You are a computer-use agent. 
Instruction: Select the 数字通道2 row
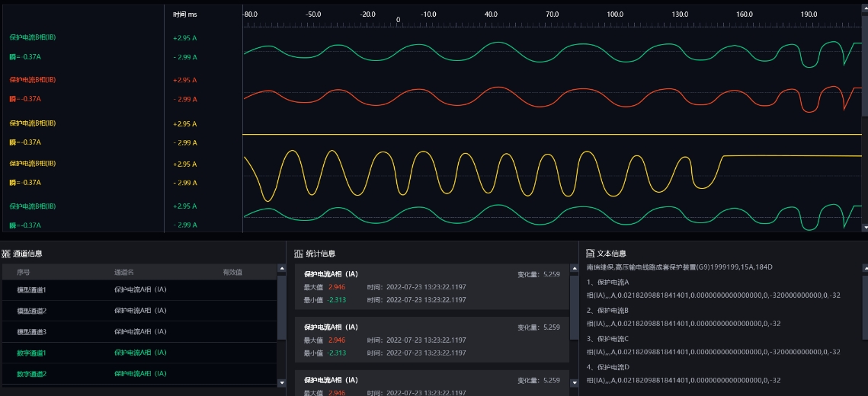pyautogui.click(x=139, y=374)
